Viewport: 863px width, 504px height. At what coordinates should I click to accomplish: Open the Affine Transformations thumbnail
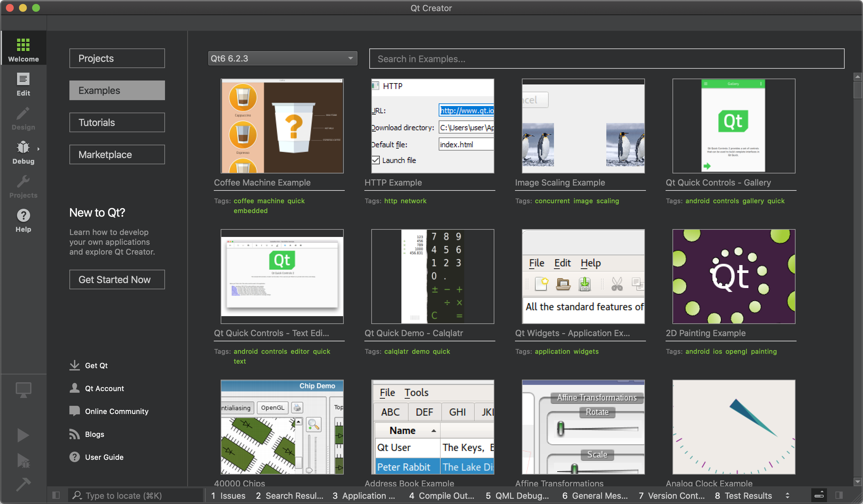[583, 427]
